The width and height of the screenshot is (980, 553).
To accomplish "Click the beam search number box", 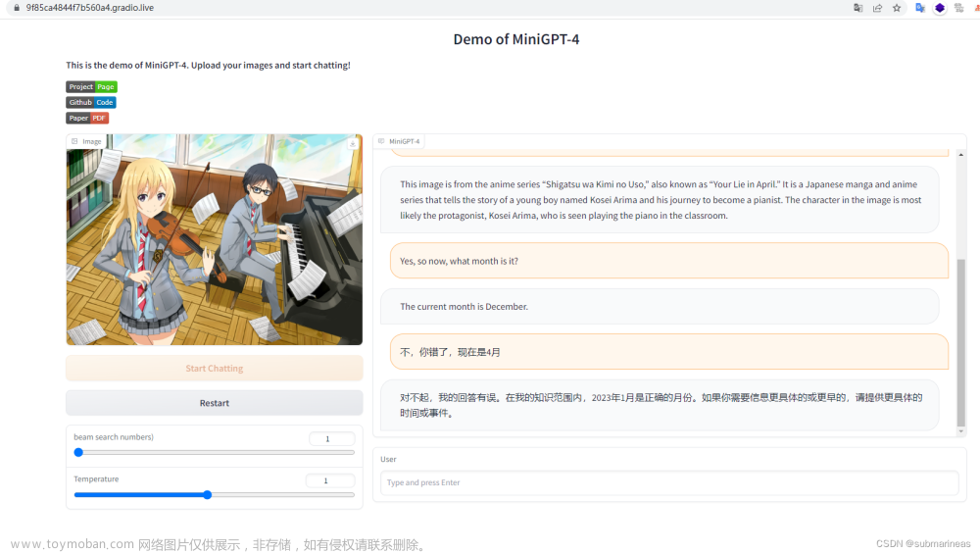I will 332,438.
